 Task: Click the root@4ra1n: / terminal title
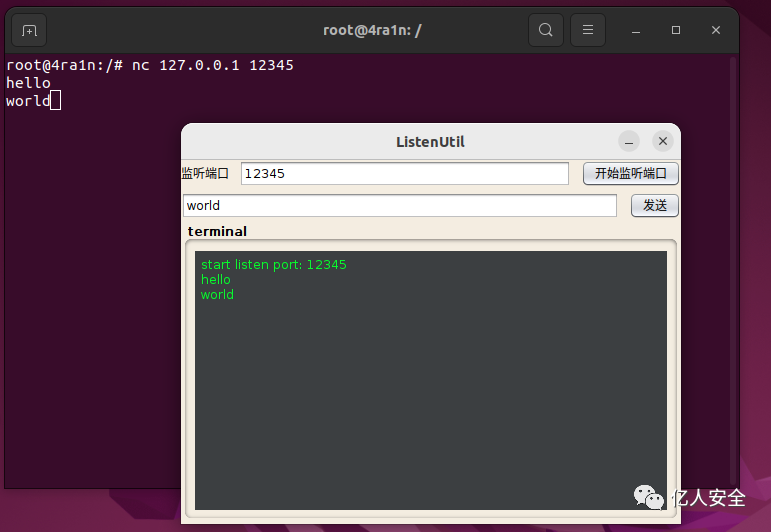(372, 30)
